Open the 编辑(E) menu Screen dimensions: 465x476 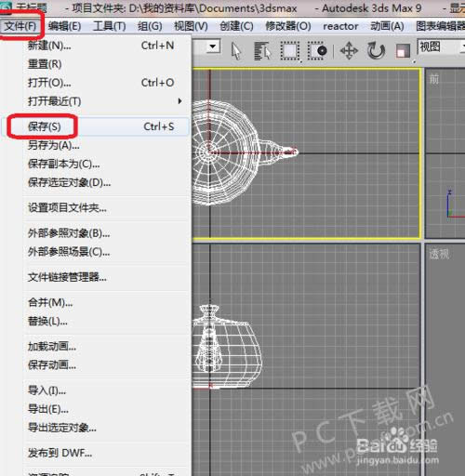point(64,26)
